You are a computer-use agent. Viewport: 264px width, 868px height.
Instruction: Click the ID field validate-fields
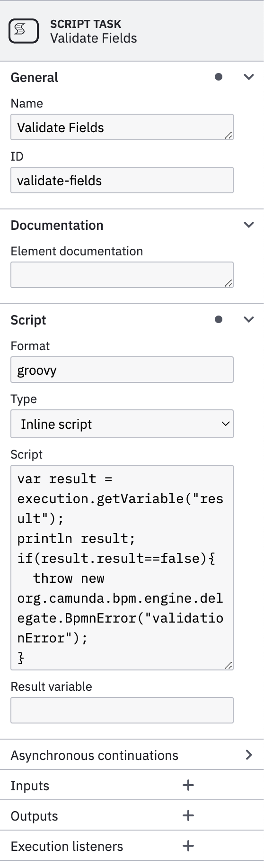click(x=122, y=180)
